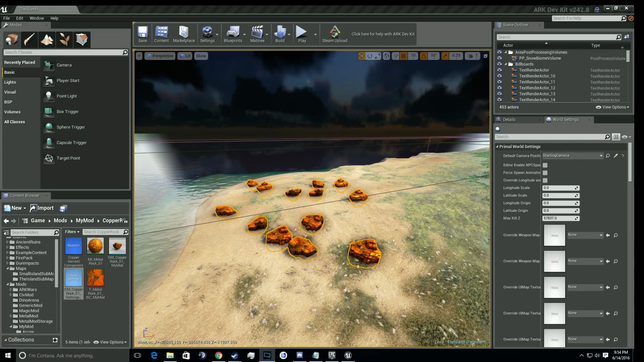Open the Matinee toolbar button
Viewport: 644px width, 362px height.
click(x=257, y=34)
